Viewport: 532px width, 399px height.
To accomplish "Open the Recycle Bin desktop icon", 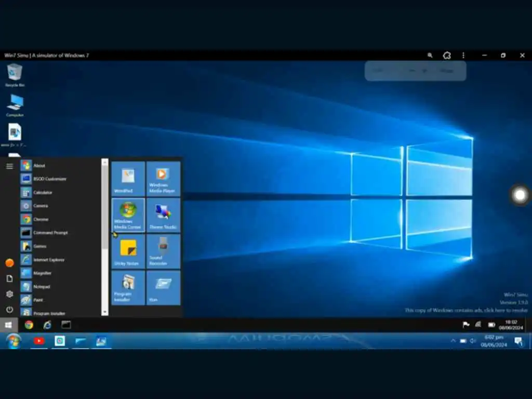I will coord(15,75).
